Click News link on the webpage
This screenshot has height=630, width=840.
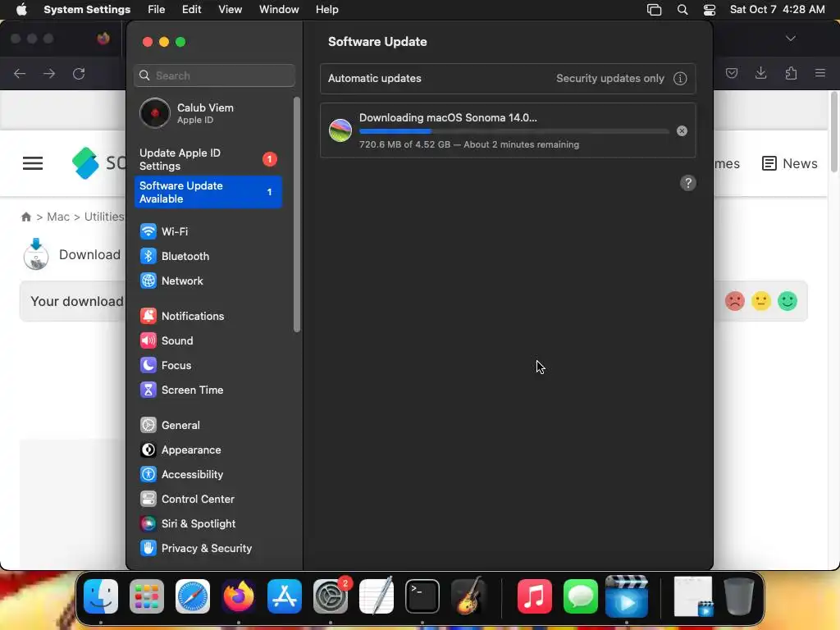point(790,163)
